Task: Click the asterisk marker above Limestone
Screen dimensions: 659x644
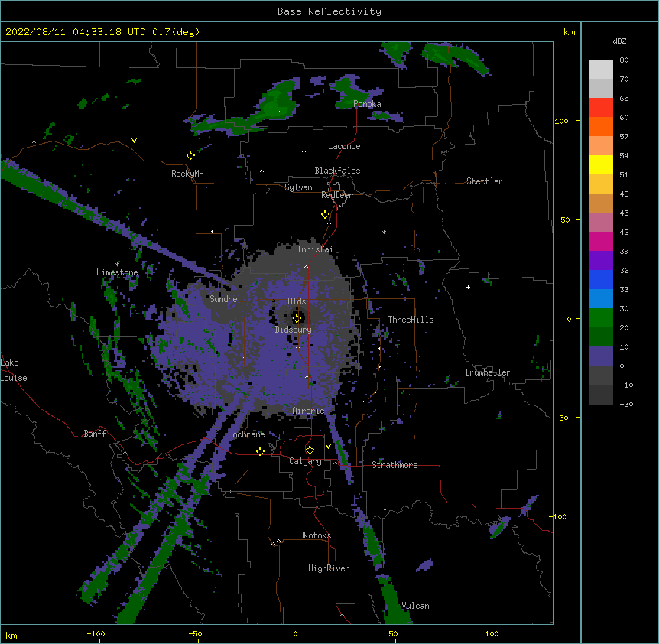Action: click(117, 265)
